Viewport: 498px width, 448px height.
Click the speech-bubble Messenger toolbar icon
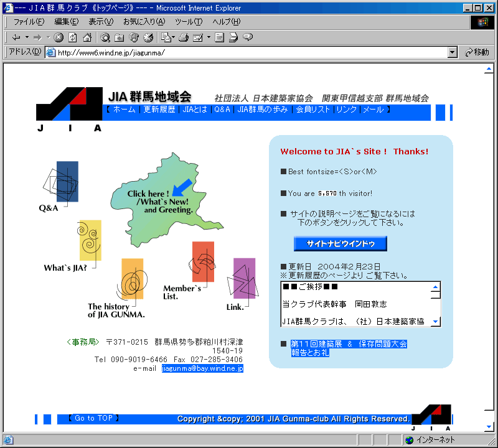click(x=248, y=37)
